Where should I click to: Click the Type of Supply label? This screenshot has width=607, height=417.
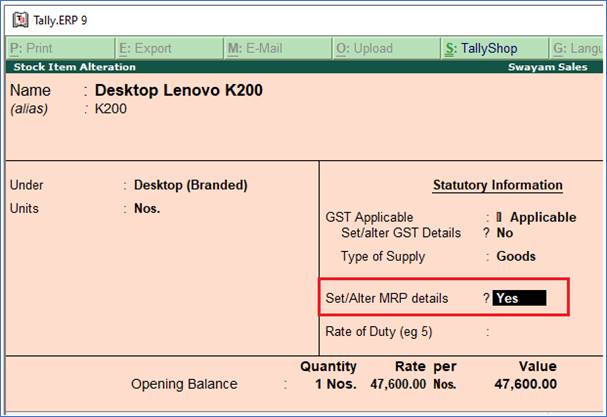click(383, 256)
